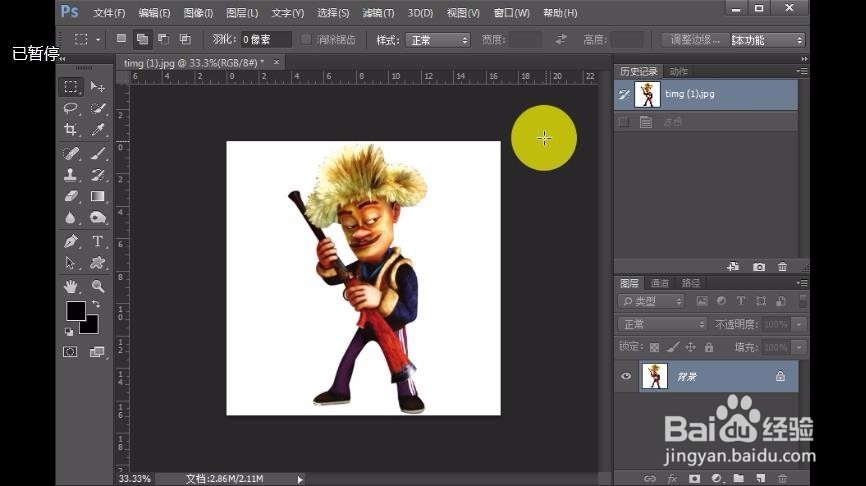
Task: Open the 滤镜(T) menu
Action: coord(378,13)
